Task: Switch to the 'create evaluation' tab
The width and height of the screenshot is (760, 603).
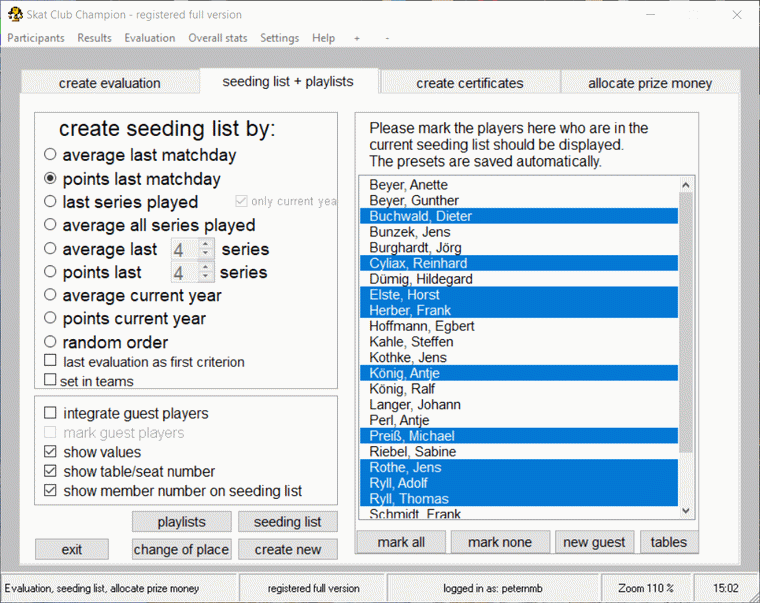Action: click(x=110, y=83)
